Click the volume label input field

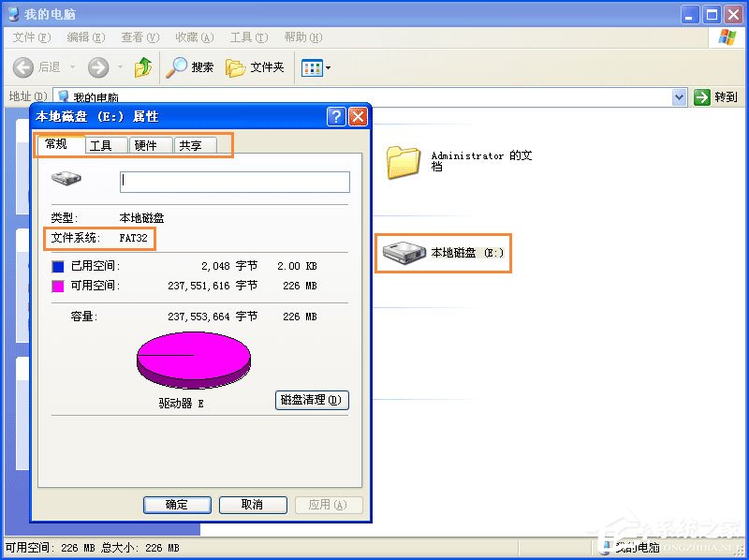[x=233, y=181]
